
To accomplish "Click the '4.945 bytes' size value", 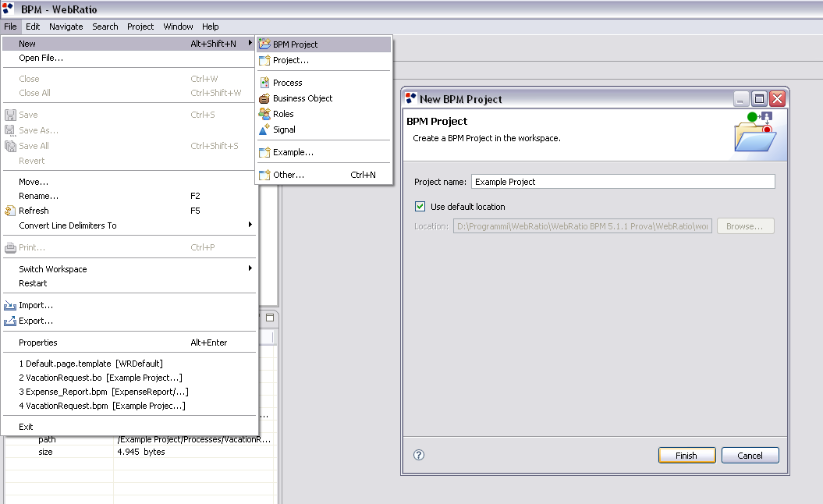I will [141, 452].
